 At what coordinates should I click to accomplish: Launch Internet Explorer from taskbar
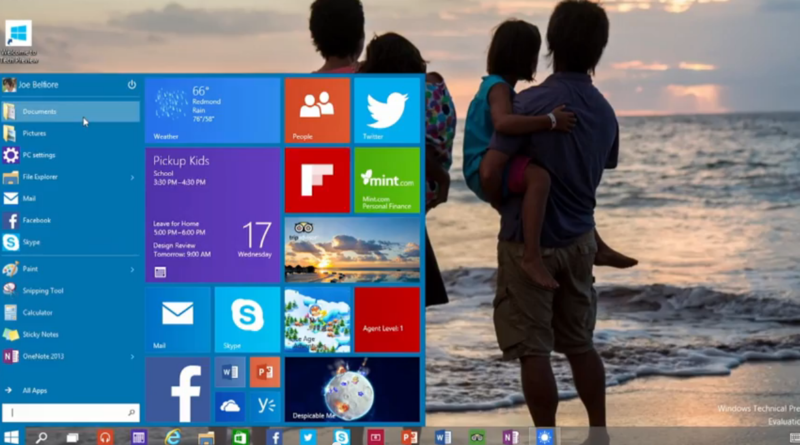click(172, 437)
